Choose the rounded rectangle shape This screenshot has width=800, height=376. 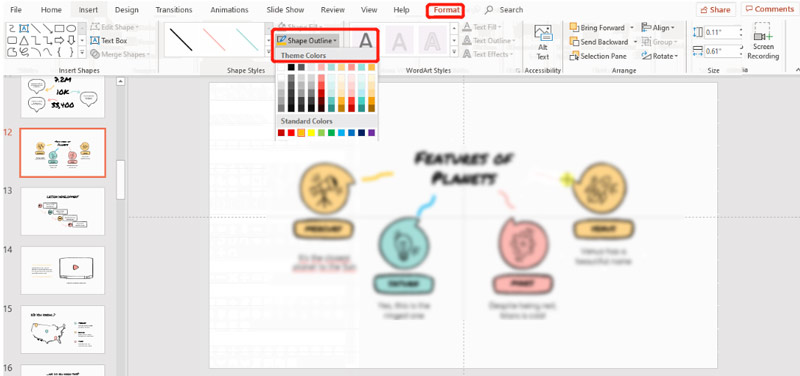[x=12, y=40]
